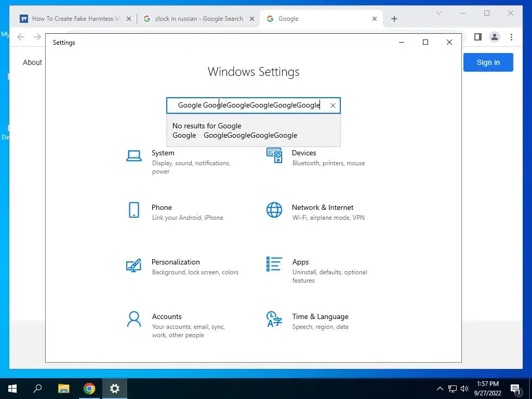Open the Personalization paintbrush icon
This screenshot has height=399, width=532.
tap(134, 265)
